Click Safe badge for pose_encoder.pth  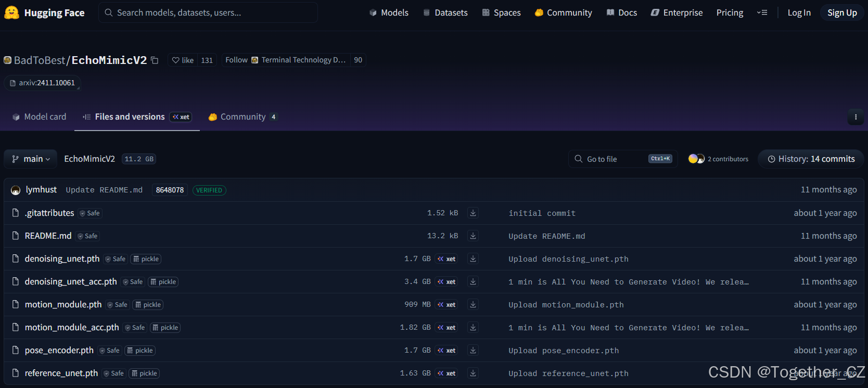click(x=110, y=351)
